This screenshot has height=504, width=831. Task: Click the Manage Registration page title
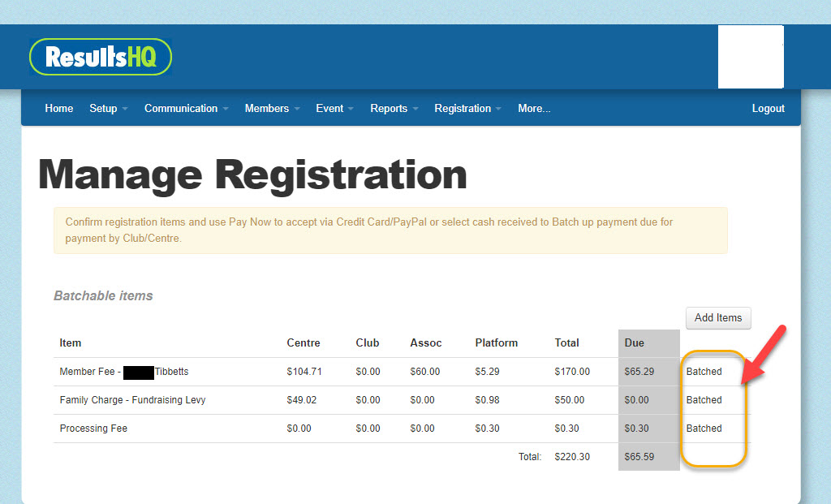point(252,174)
